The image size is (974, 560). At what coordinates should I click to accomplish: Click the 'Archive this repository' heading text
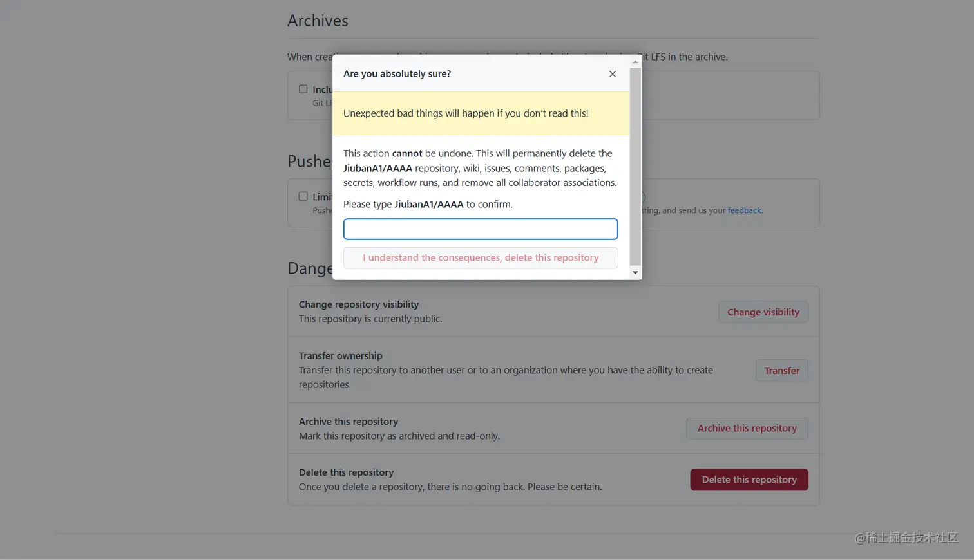point(348,422)
